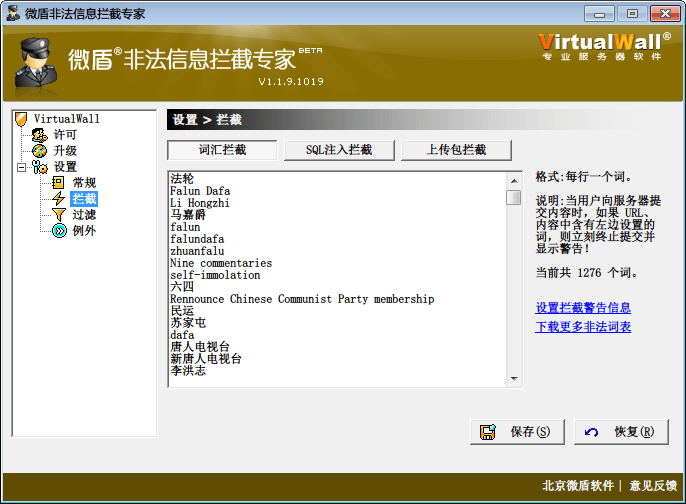Screen dimensions: 686x504
Task: Click the 'falundafa' line
Action: click(x=197, y=239)
